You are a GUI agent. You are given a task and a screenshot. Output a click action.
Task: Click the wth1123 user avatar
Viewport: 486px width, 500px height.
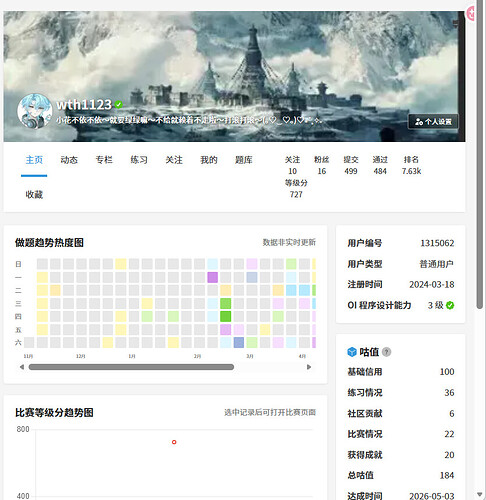pyautogui.click(x=35, y=111)
